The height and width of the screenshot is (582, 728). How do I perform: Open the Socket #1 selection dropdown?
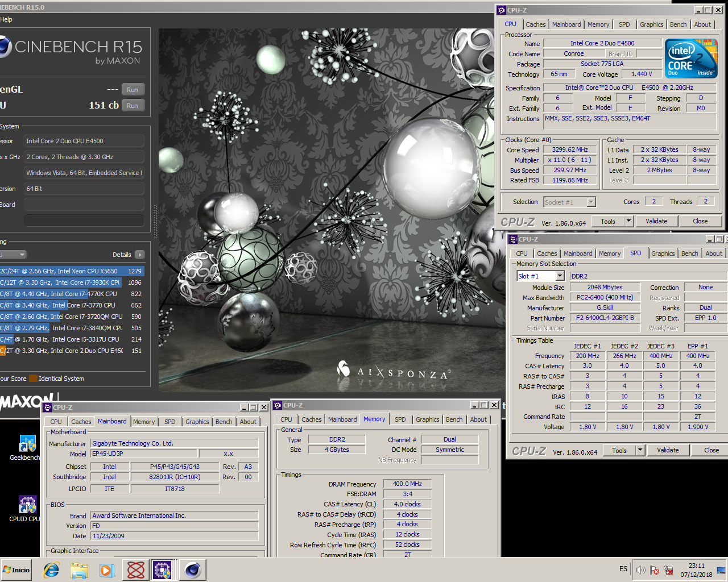click(x=591, y=202)
